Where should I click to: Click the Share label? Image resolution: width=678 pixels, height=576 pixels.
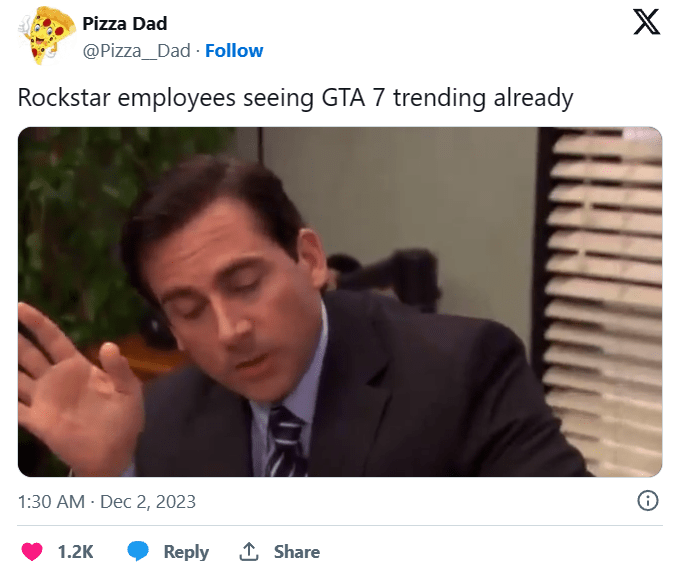(296, 551)
